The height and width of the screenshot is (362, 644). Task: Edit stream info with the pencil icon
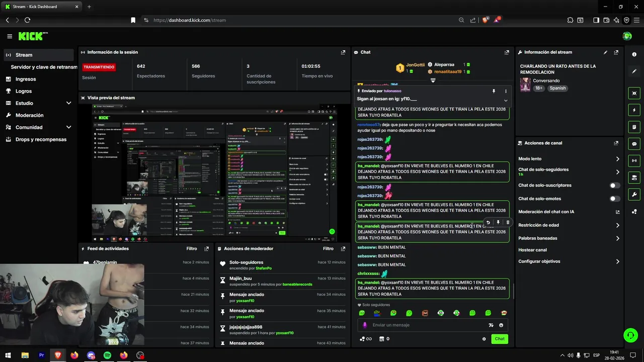tap(606, 52)
